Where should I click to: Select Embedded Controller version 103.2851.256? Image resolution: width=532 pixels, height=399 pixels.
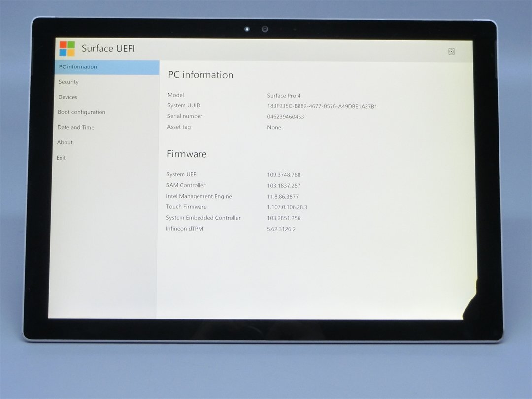(284, 218)
